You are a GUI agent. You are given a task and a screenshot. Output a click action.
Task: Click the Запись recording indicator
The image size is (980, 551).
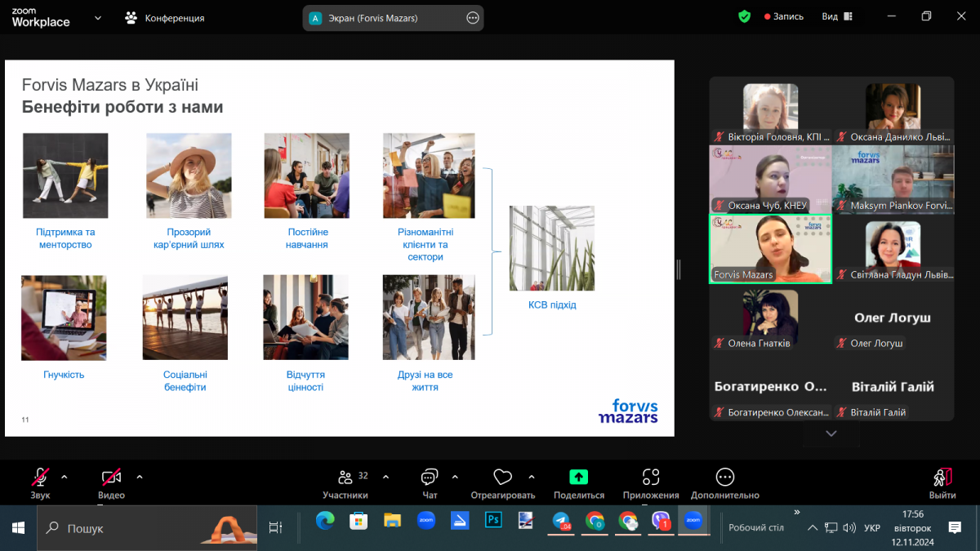click(784, 16)
